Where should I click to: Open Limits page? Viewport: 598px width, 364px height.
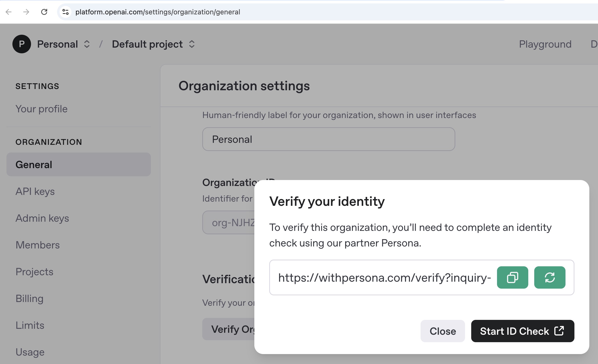30,325
